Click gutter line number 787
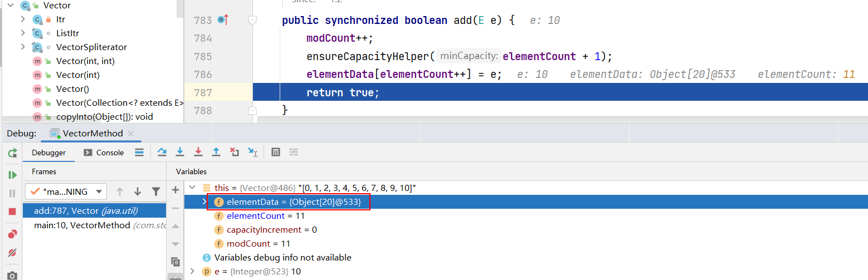 [202, 92]
